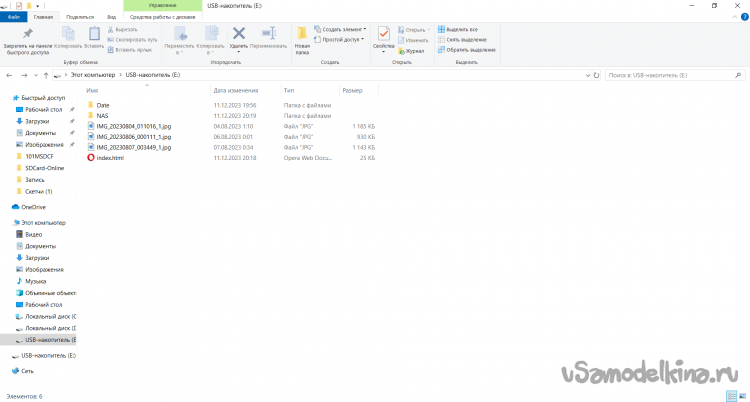Viewport: 750px width, 402px height.
Task: Open Properties (Свойства) from the ribbon
Action: pos(384,37)
